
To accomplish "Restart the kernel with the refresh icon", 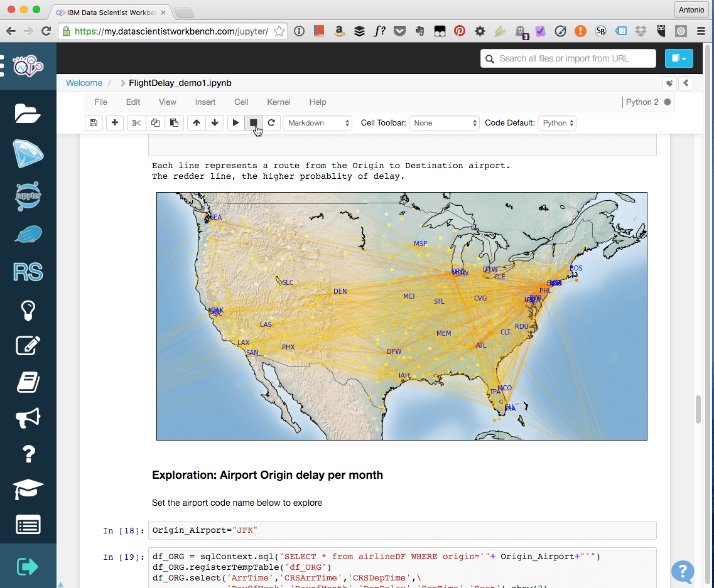I will click(x=271, y=122).
